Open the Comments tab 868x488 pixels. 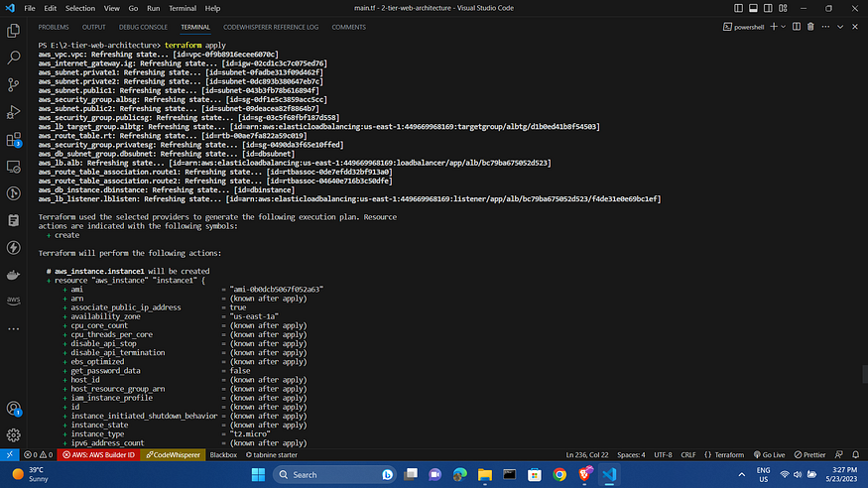pos(349,27)
